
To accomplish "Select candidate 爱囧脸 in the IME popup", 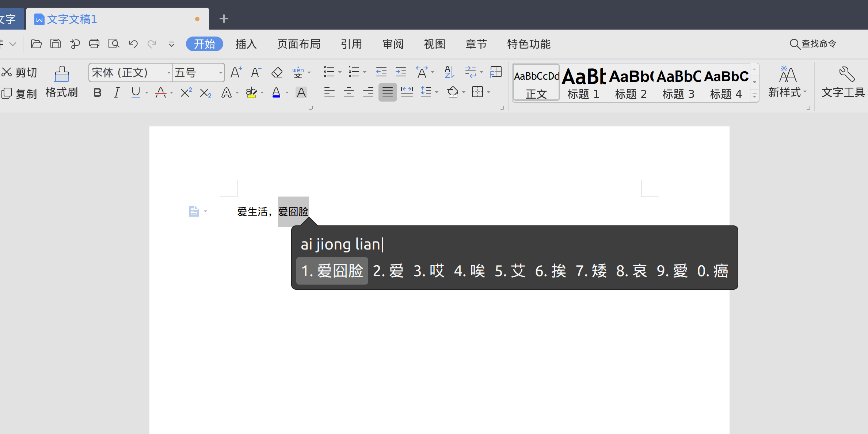I will (332, 270).
